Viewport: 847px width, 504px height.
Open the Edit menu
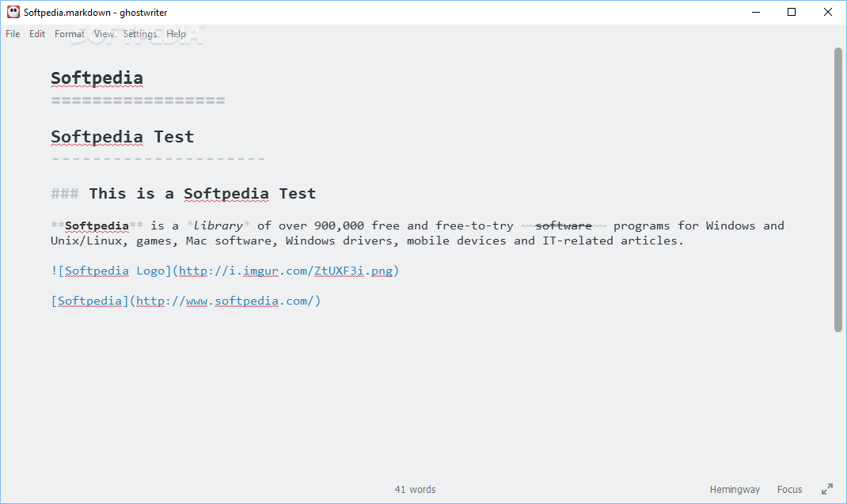click(x=36, y=34)
